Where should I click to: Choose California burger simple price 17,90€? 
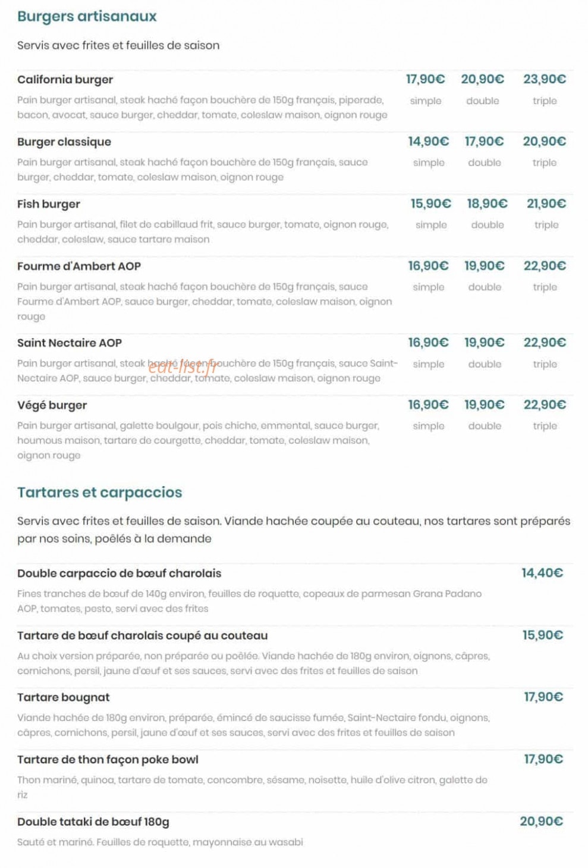425,79
